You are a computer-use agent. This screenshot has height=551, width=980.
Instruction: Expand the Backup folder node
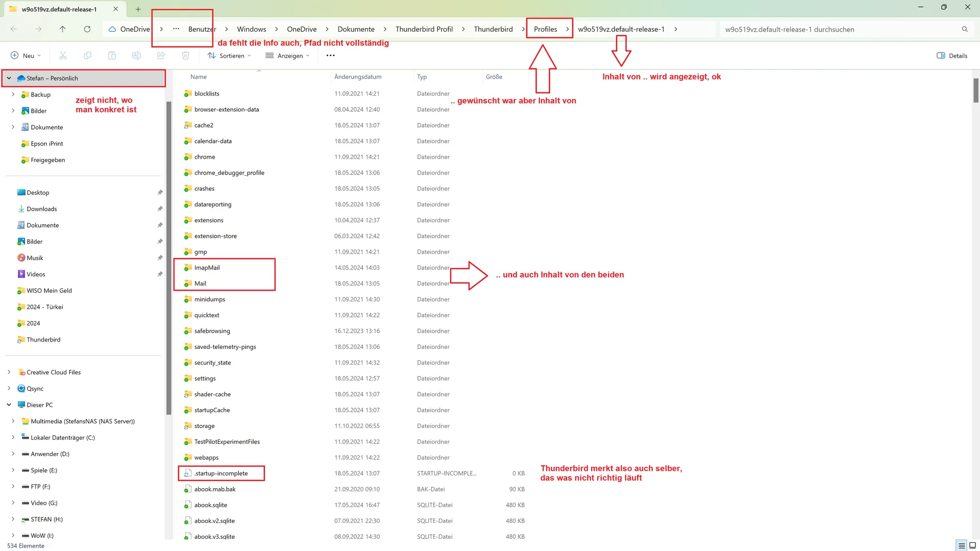[x=13, y=94]
